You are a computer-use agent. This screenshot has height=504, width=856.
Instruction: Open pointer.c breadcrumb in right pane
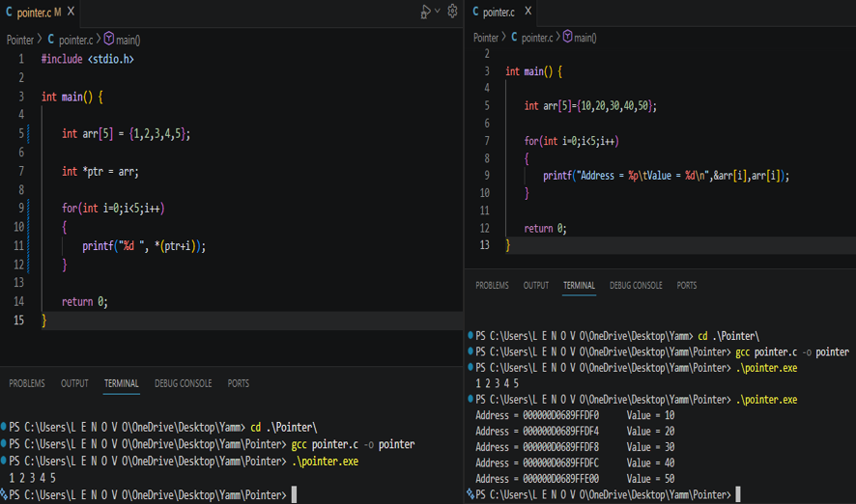[537, 38]
